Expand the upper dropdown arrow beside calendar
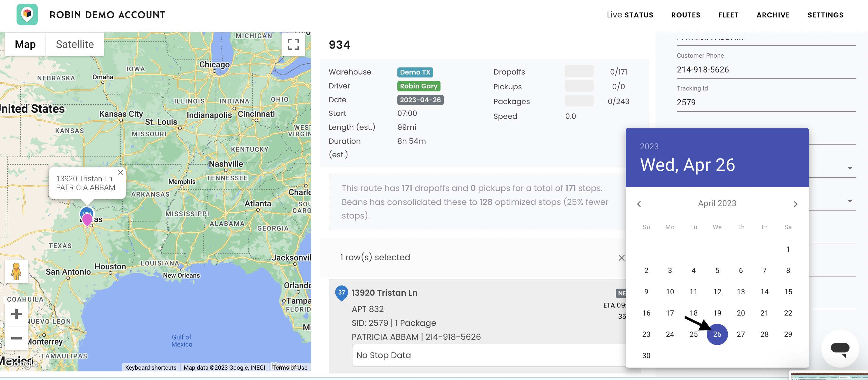Image resolution: width=868 pixels, height=380 pixels. (849, 168)
